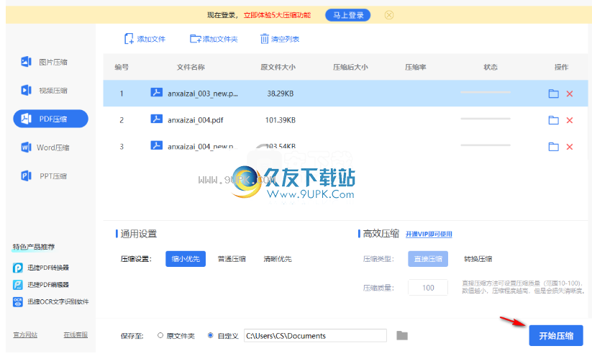The height and width of the screenshot is (364, 592).
Task: Clear the list with 清空列表
Action: point(280,39)
